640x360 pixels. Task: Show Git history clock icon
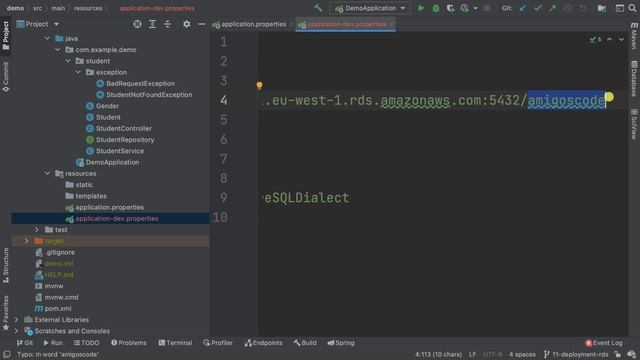tap(567, 8)
